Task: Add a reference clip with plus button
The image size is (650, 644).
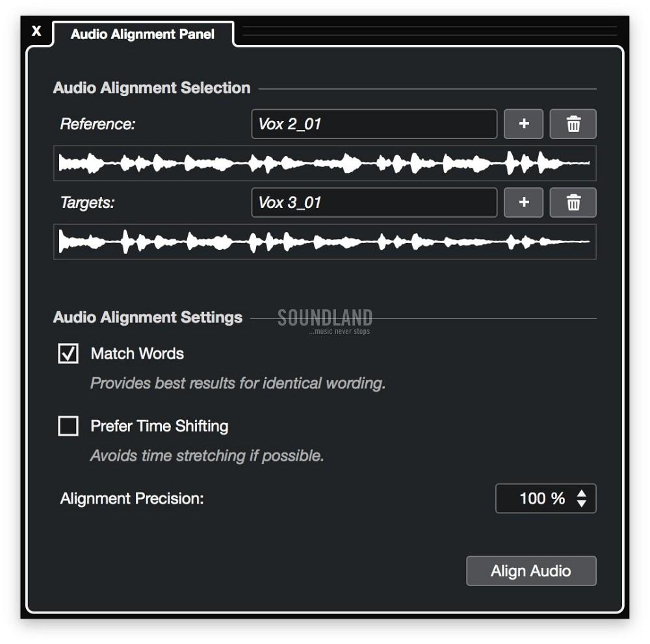Action: point(523,124)
